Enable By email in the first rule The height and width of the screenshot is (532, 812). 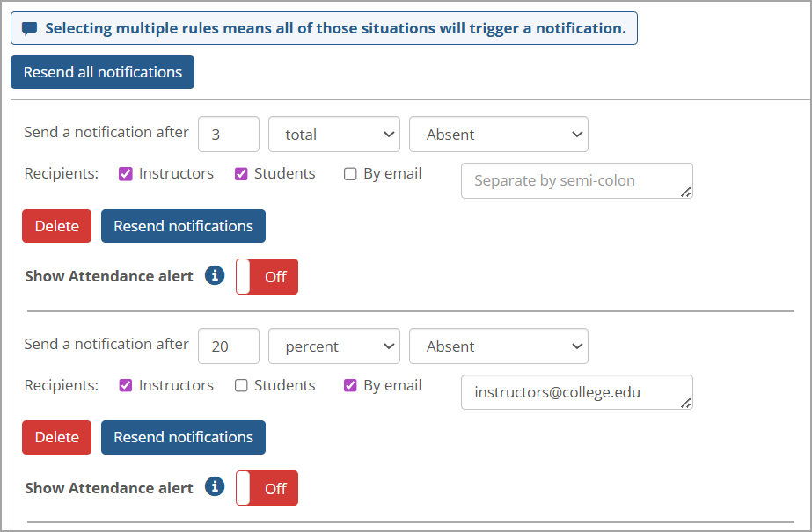(350, 174)
